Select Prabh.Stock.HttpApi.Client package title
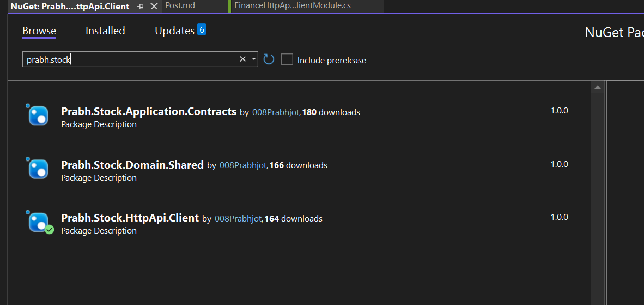 point(130,218)
